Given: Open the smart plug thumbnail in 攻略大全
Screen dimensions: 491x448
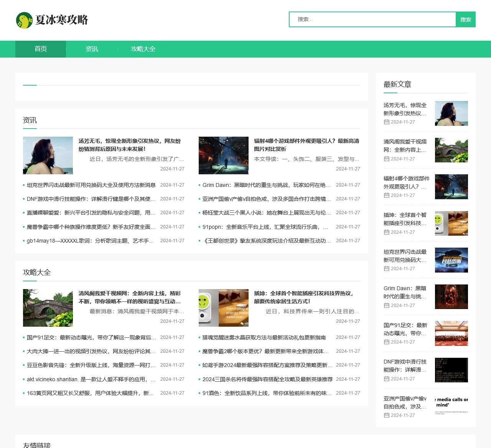Looking at the screenshot, I should coord(224,308).
